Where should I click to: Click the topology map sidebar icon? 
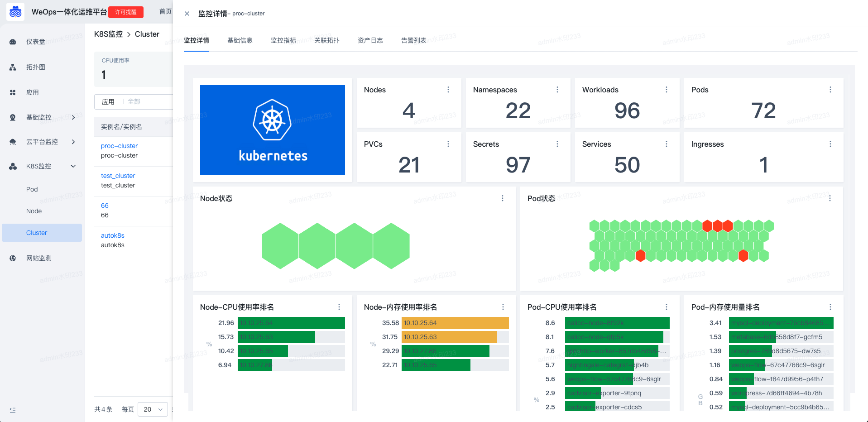coord(13,67)
